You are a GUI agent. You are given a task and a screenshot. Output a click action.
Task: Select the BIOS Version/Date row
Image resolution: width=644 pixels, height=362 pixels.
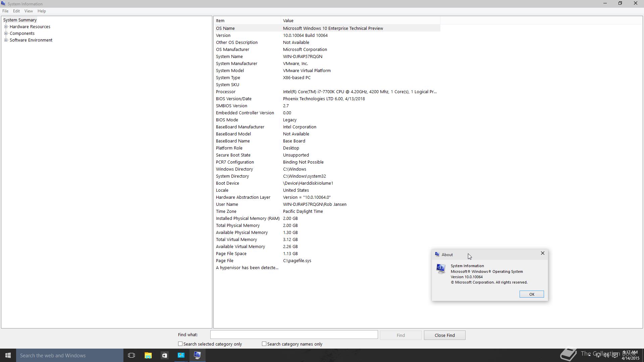327,99
